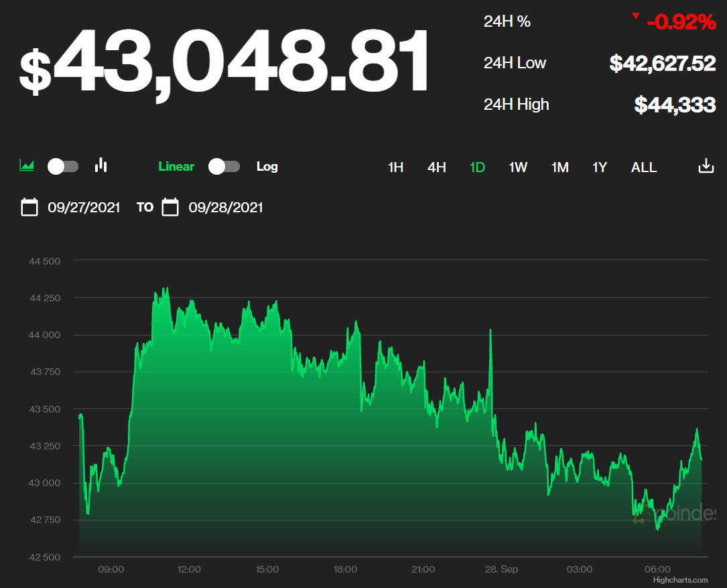This screenshot has width=727, height=588.
Task: Edit the 09/27/2021 start date field
Action: click(x=84, y=208)
